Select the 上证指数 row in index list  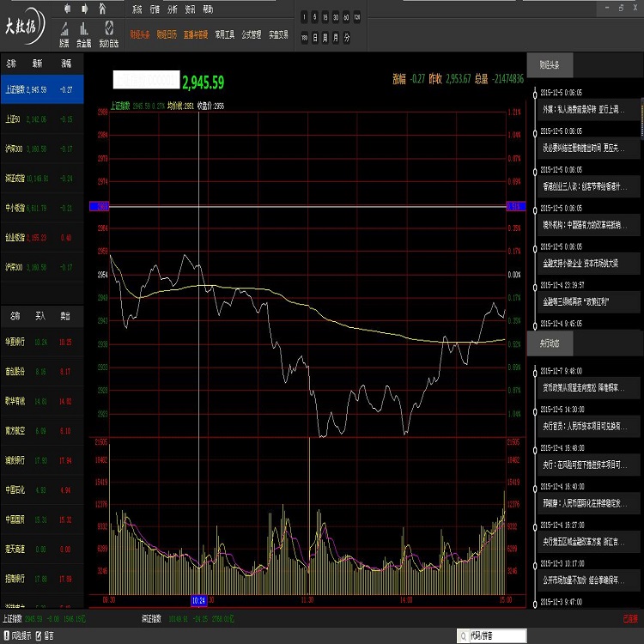42,89
